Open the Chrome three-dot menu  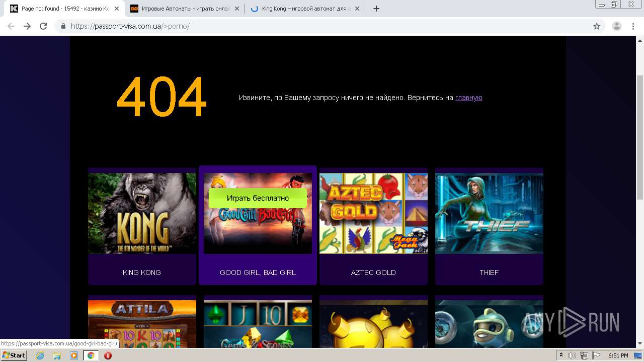point(633,26)
